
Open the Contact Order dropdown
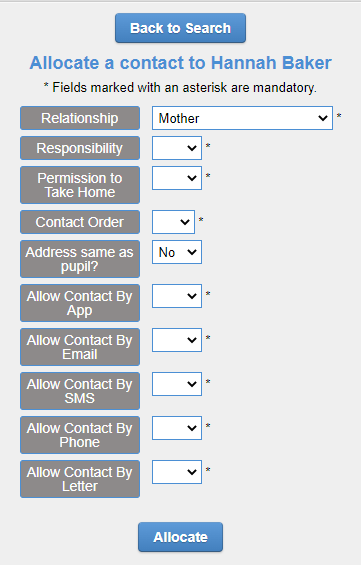pos(173,222)
